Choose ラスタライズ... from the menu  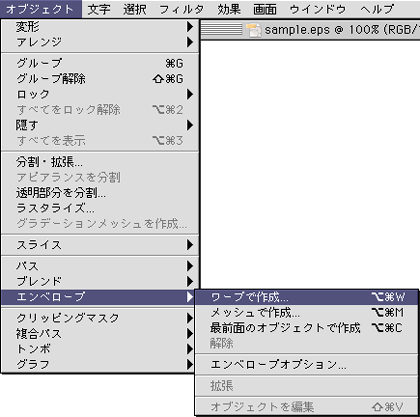click(100, 208)
